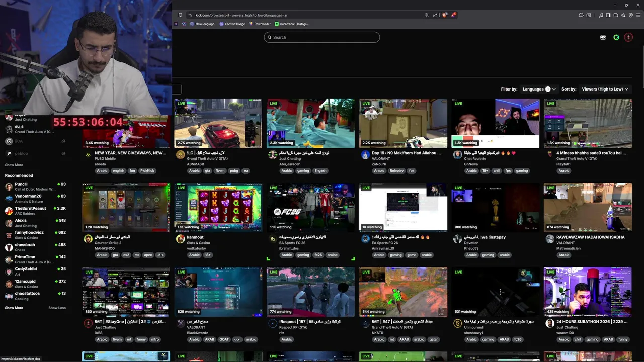
Task: Click the 'Roleplay' tag on the ZaNouNi stream
Action: click(396, 171)
